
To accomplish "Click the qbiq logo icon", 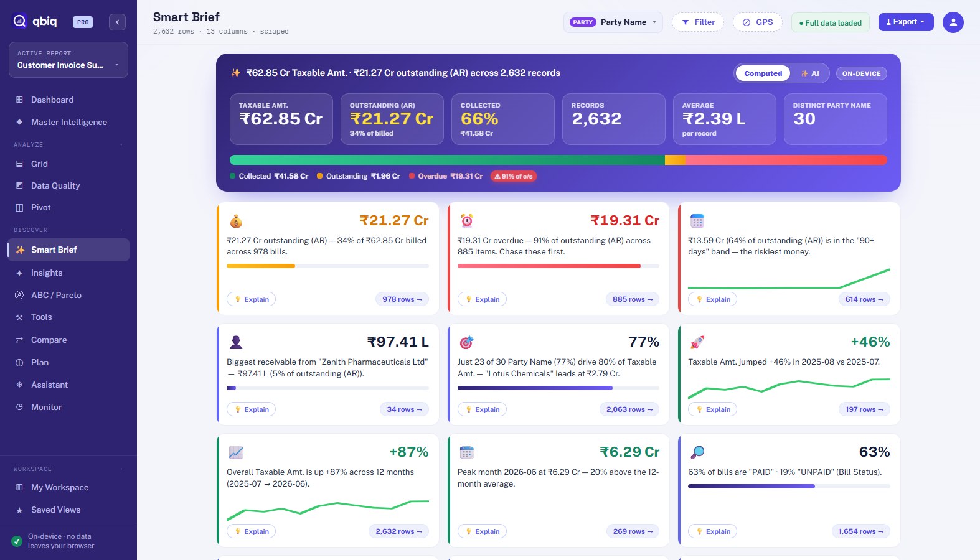I will tap(20, 21).
